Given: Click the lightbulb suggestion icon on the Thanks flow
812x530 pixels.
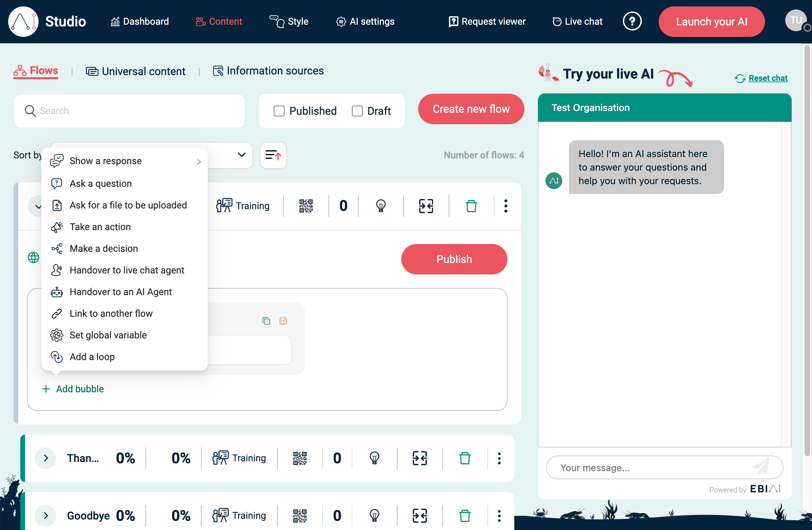Looking at the screenshot, I should click(375, 458).
